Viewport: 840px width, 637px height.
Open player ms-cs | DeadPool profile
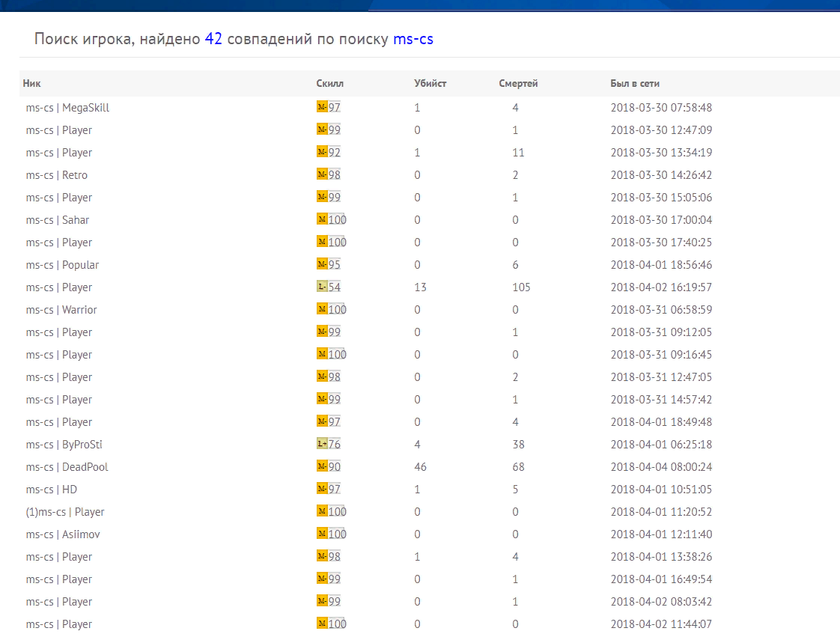[x=67, y=467]
